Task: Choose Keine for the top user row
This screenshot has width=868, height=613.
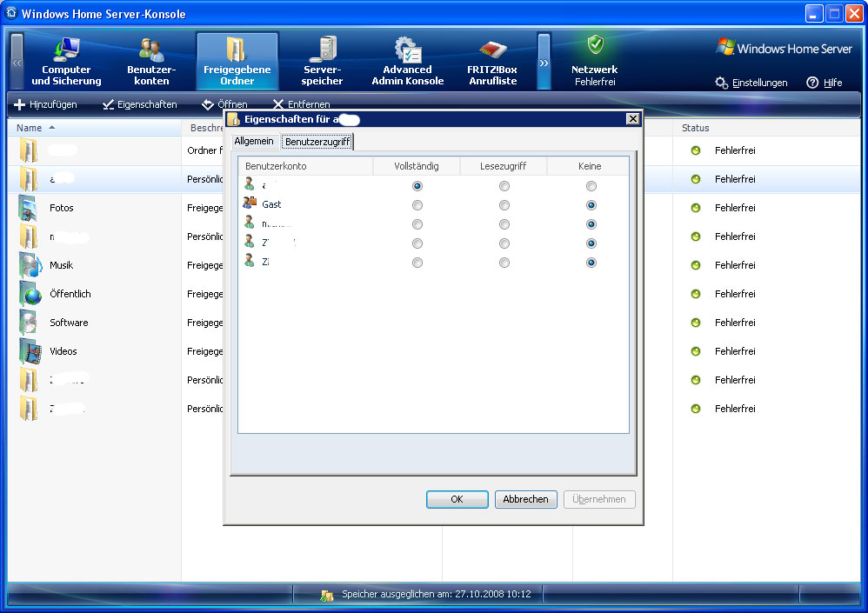Action: click(591, 186)
